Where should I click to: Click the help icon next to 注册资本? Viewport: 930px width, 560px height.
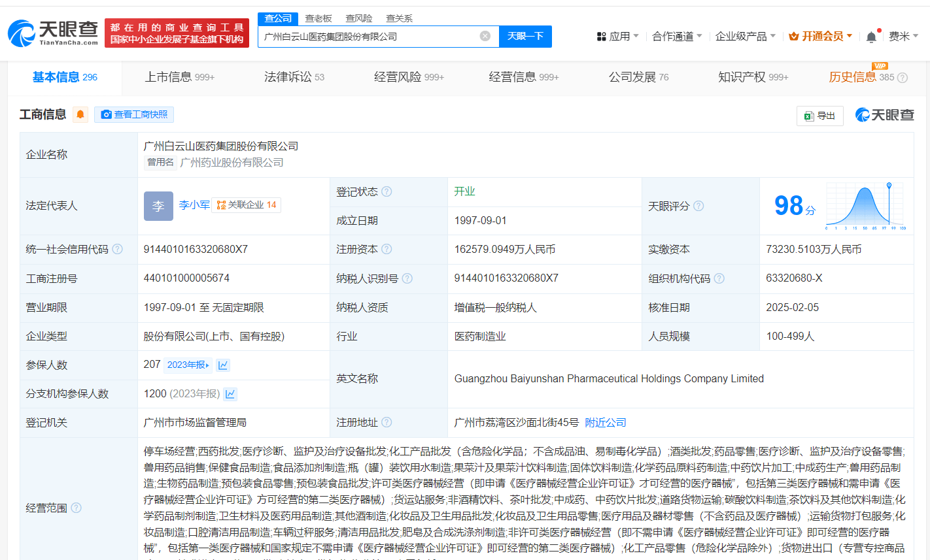click(x=387, y=249)
